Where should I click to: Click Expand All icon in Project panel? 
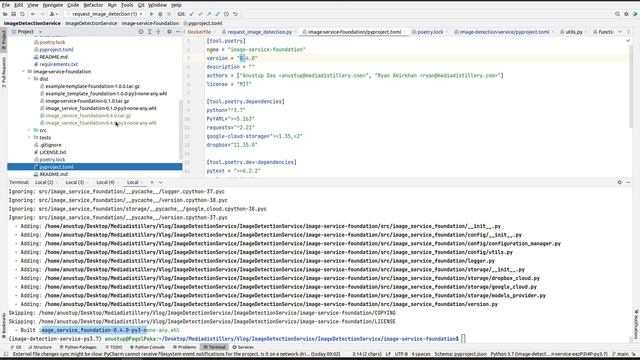[x=149, y=31]
